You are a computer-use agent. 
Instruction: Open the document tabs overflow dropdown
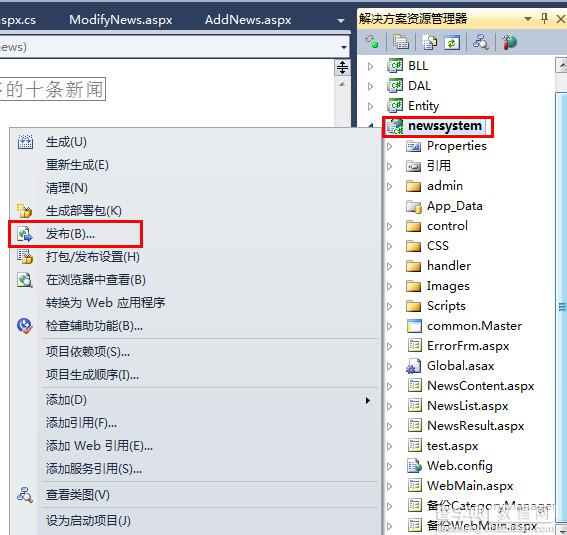340,21
